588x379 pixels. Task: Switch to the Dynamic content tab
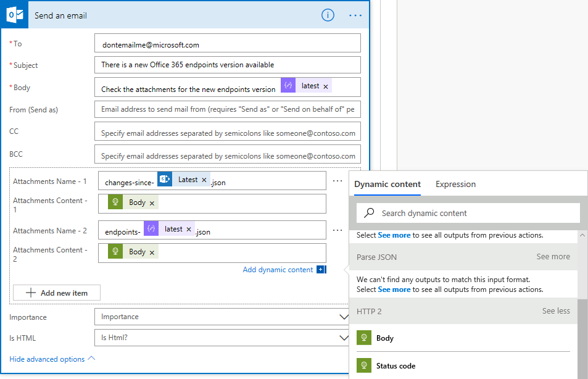click(x=387, y=184)
